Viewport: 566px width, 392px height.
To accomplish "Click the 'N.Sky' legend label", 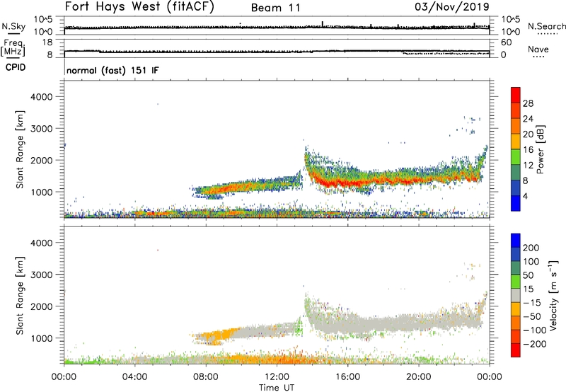I will tap(13, 26).
